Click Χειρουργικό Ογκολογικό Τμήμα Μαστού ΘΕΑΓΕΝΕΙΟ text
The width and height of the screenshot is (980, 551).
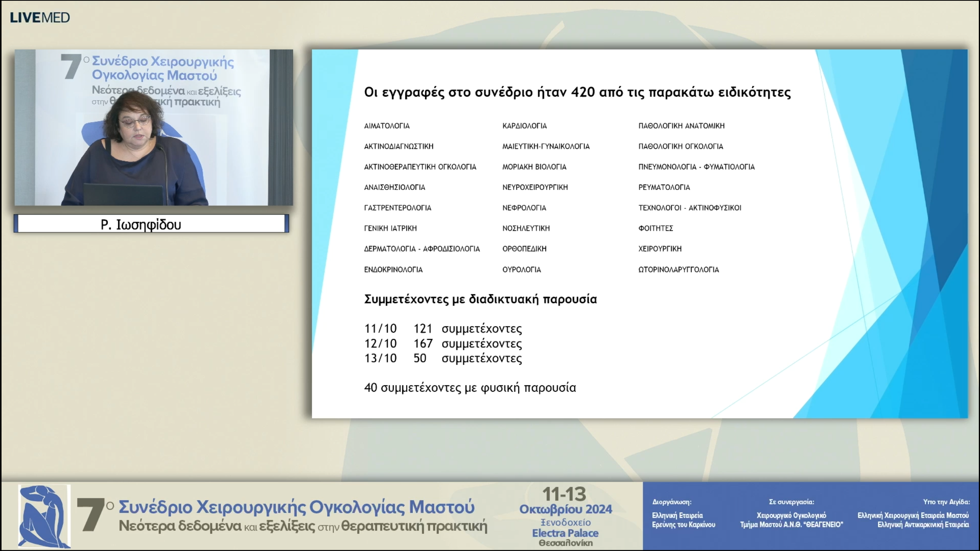click(x=791, y=520)
